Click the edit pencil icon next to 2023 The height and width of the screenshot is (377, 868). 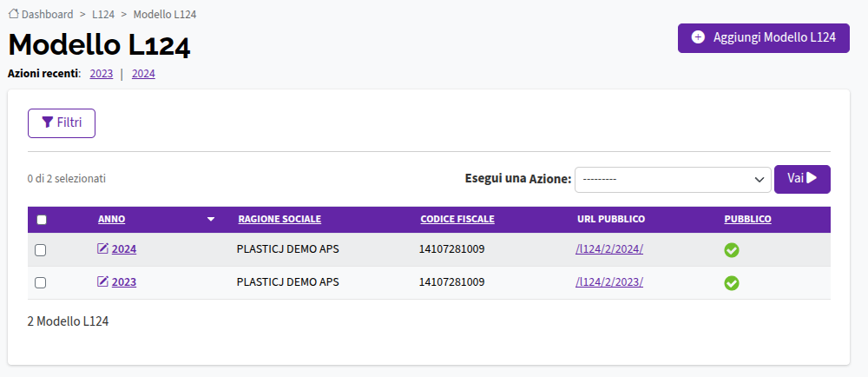(x=102, y=281)
